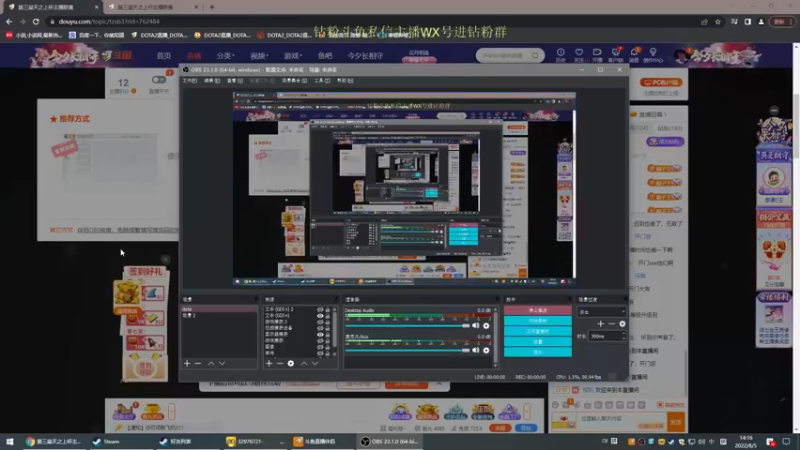800x450 pixels.
Task: Open Chrome browser taskbar item
Action: (x=54, y=441)
